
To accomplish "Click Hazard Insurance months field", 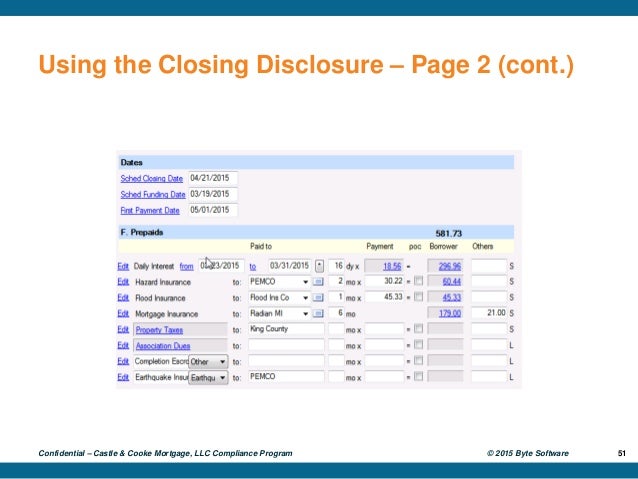I will (x=336, y=281).
